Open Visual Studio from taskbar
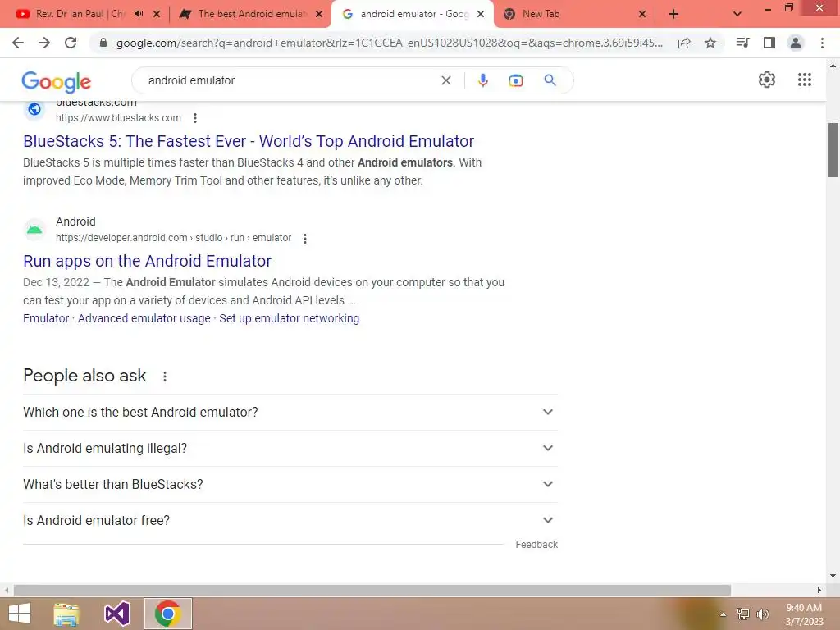The image size is (840, 630). coord(116,614)
